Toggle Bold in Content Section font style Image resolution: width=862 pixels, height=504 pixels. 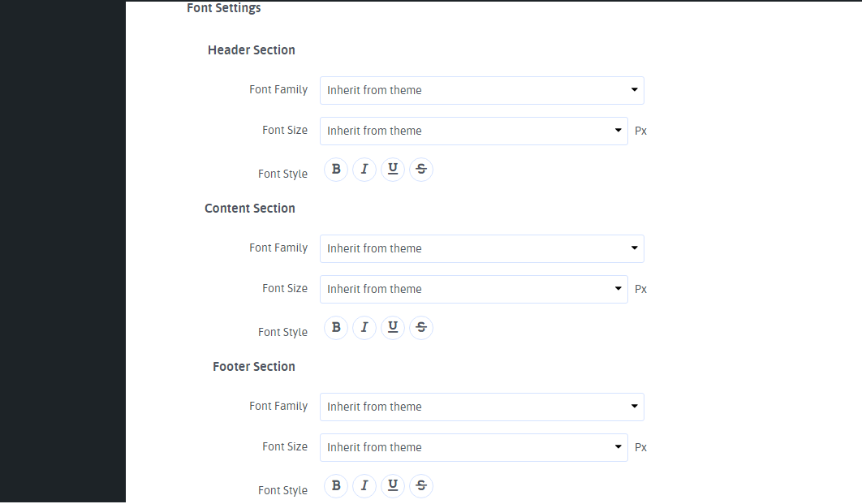pos(336,328)
